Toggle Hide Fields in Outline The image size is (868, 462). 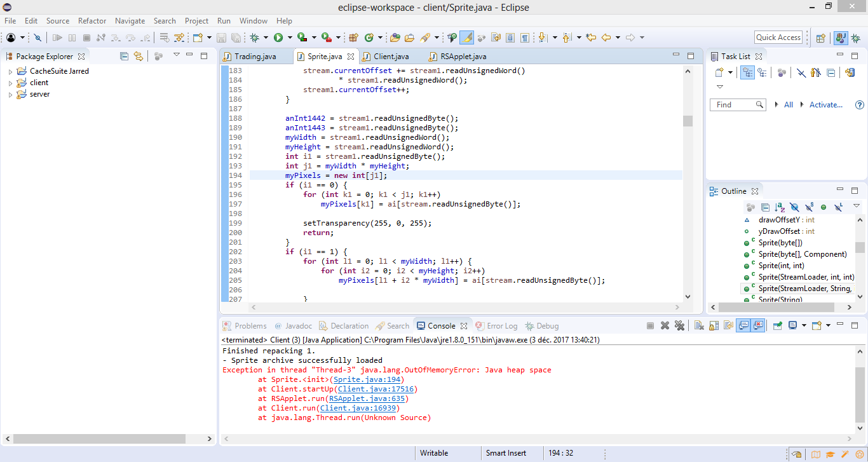(x=794, y=207)
